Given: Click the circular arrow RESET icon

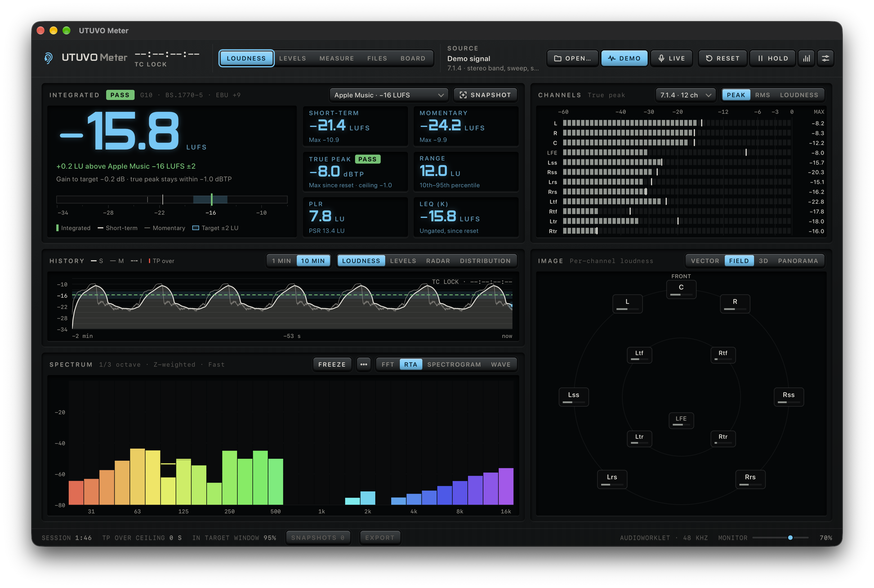Looking at the screenshot, I should 709,58.
